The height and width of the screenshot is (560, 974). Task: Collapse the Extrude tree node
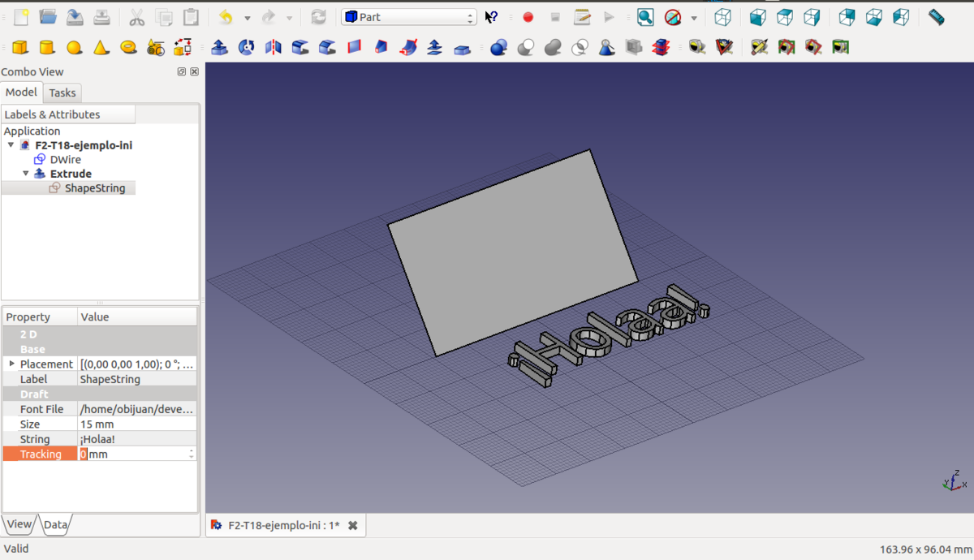[x=25, y=174]
